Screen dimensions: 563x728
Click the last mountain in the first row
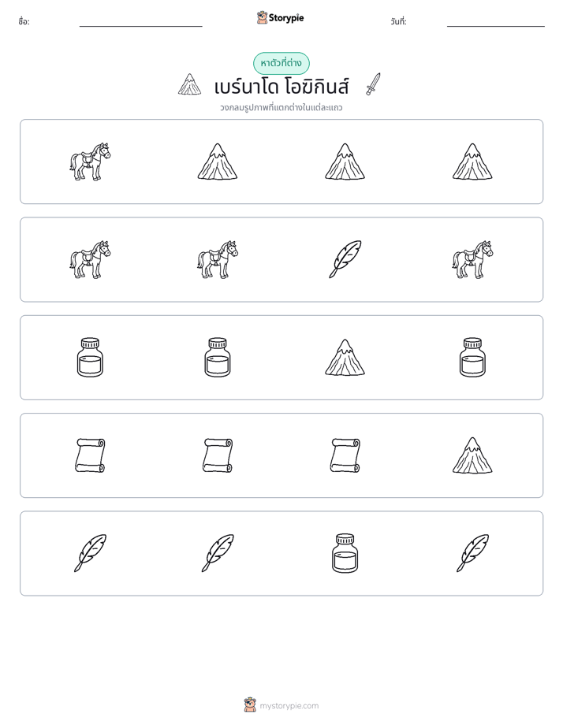472,162
